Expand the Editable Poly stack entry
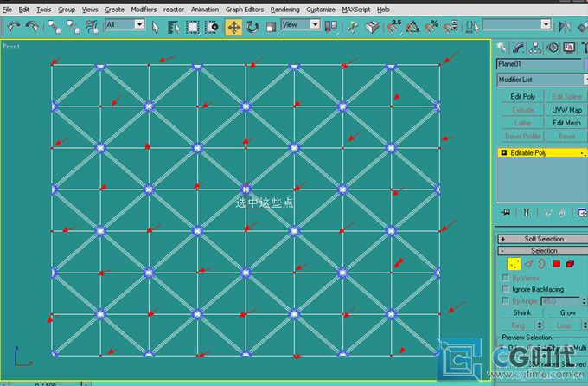 503,153
